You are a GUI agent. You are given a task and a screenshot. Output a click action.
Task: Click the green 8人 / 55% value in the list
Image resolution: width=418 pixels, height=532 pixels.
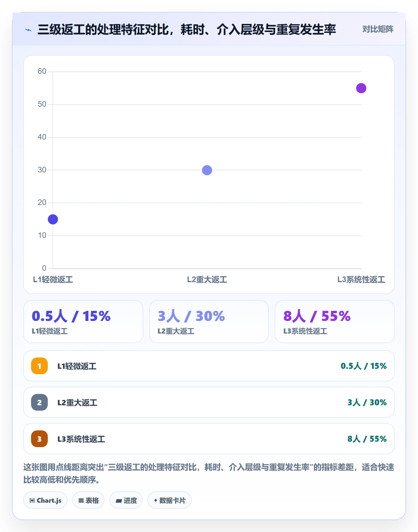(x=367, y=439)
